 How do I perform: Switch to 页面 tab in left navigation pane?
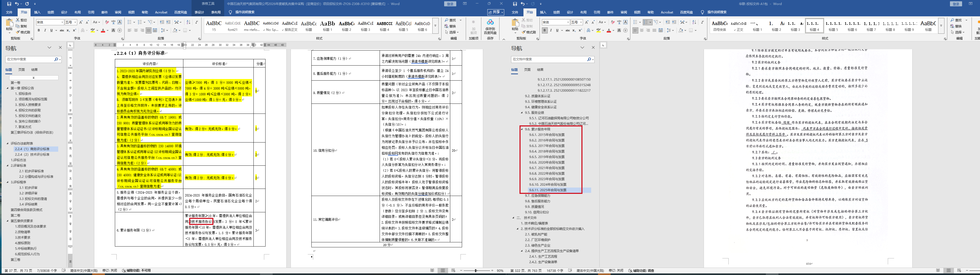pos(22,70)
